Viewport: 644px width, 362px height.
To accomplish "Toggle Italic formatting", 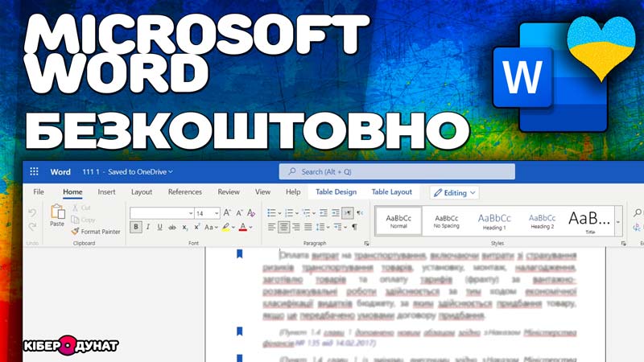I will pyautogui.click(x=148, y=227).
